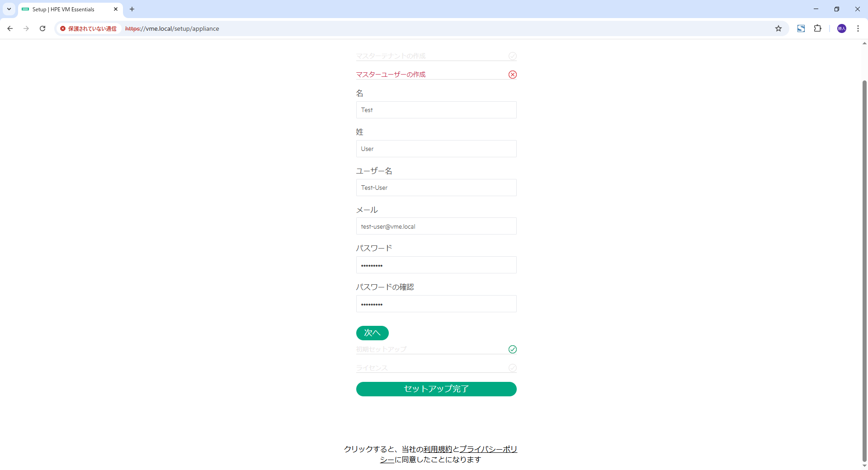Screen dimensions: 868x470
Task: Click the ユーザー名 field with Test-User
Action: coord(436,188)
